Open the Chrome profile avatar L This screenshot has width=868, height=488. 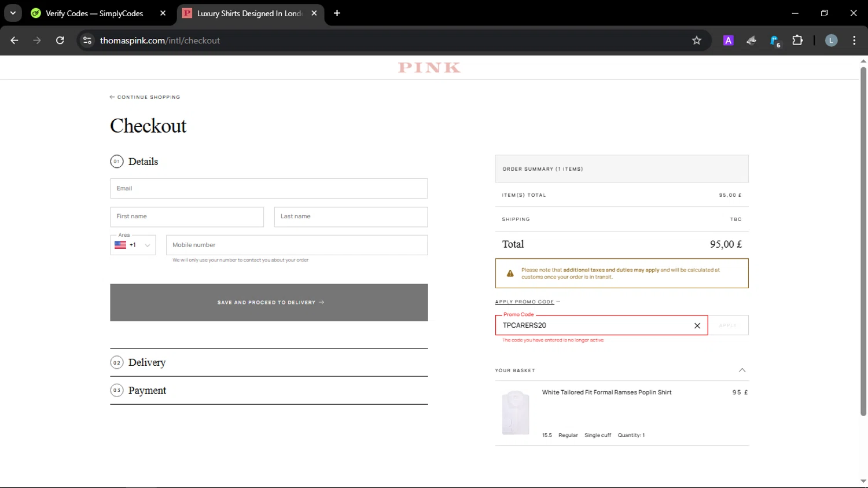coord(832,41)
